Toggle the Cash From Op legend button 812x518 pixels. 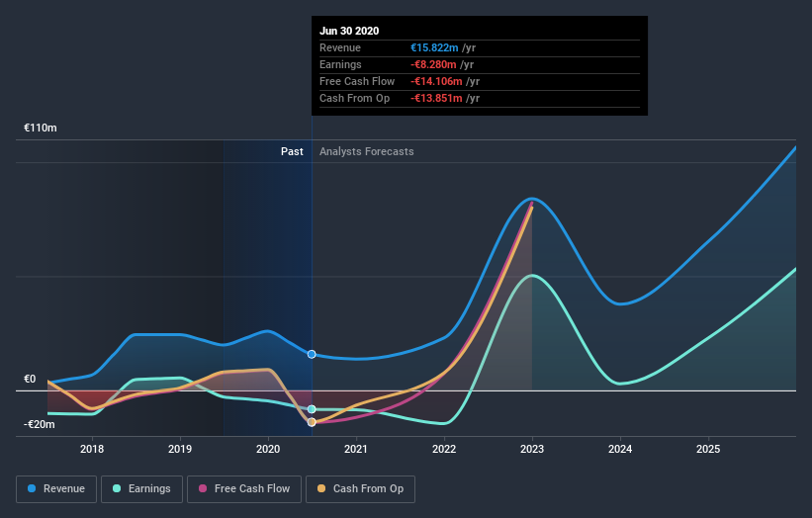[360, 489]
